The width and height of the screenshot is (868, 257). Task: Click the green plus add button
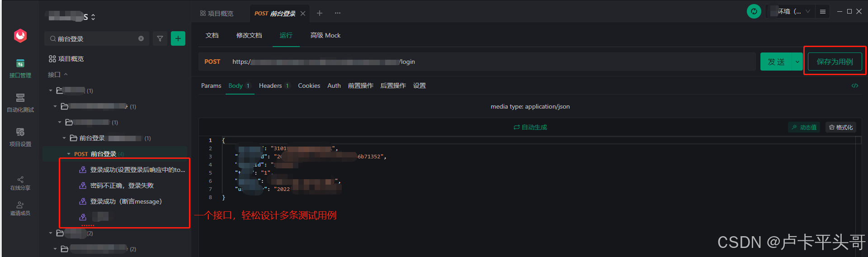178,39
